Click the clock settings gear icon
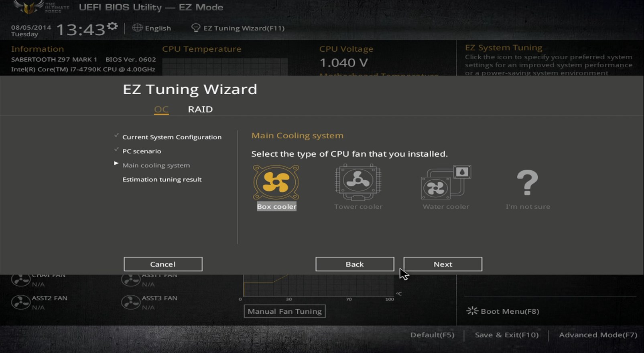 point(112,26)
